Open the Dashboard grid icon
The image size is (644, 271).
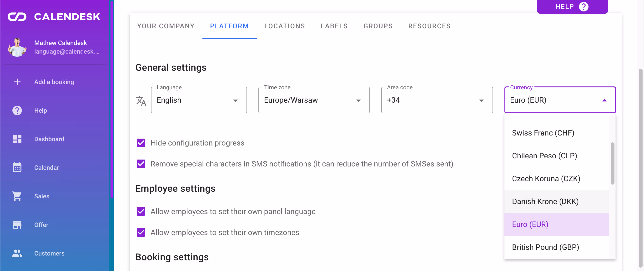17,139
